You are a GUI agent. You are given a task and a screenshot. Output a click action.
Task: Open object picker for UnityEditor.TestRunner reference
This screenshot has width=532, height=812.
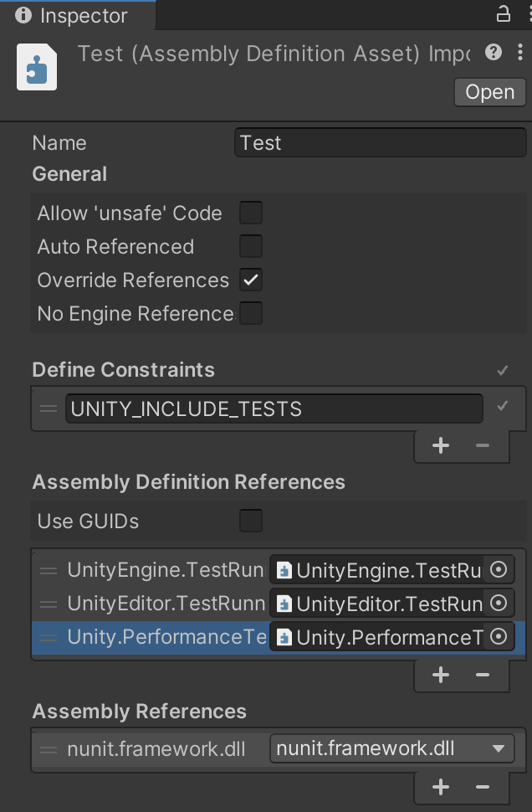(x=499, y=604)
